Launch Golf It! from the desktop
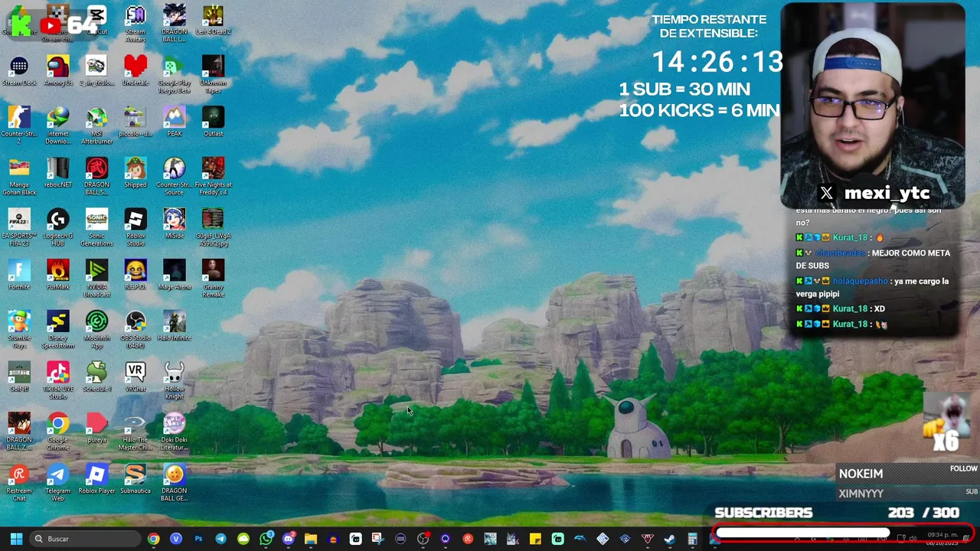 (x=19, y=377)
